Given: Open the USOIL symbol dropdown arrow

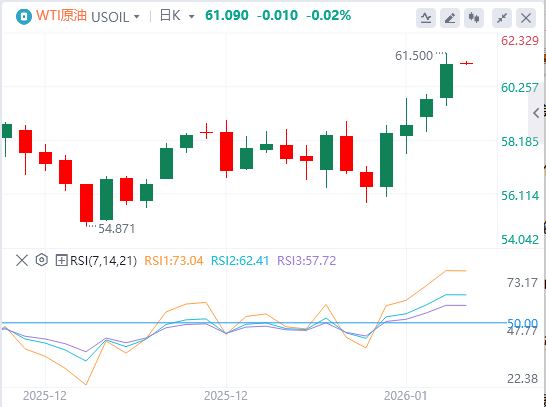Looking at the screenshot, I should click(136, 17).
